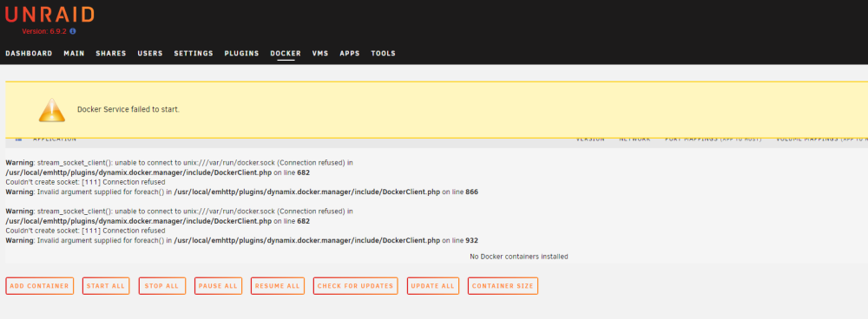Switch to the Users tab

150,54
